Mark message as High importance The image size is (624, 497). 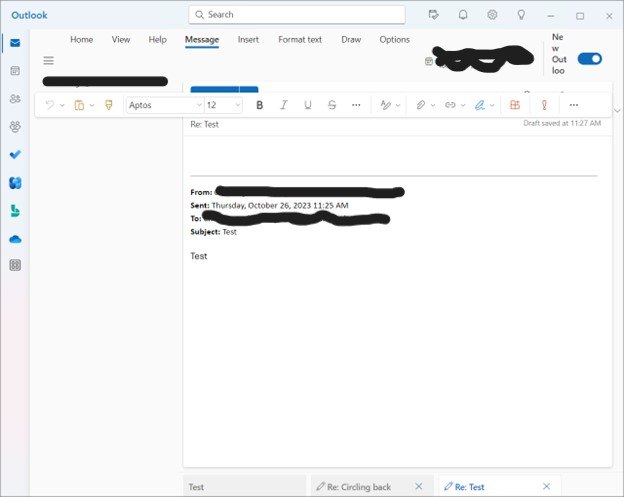coord(544,105)
